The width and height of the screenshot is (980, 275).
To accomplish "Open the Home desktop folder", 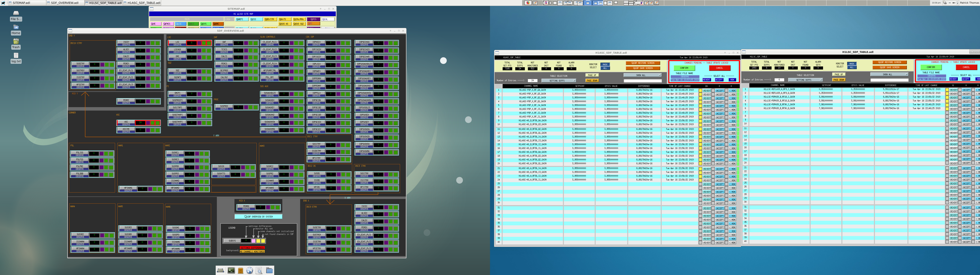I will [x=16, y=30].
